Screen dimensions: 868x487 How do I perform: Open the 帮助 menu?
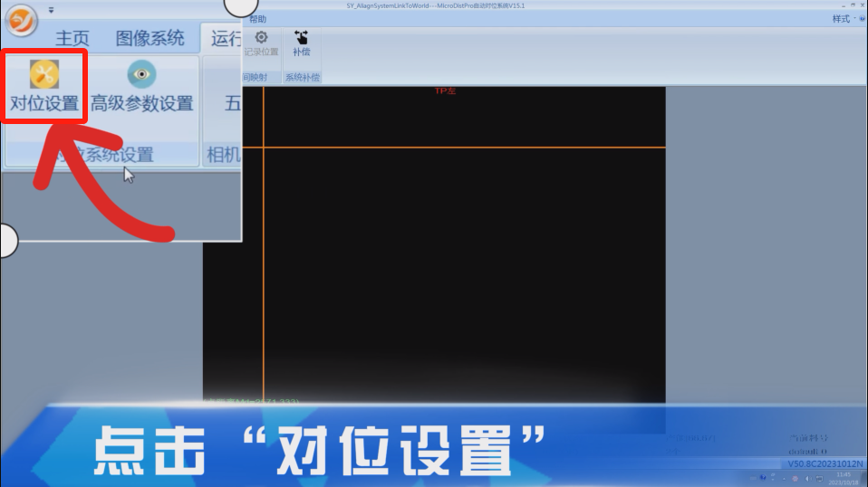258,19
